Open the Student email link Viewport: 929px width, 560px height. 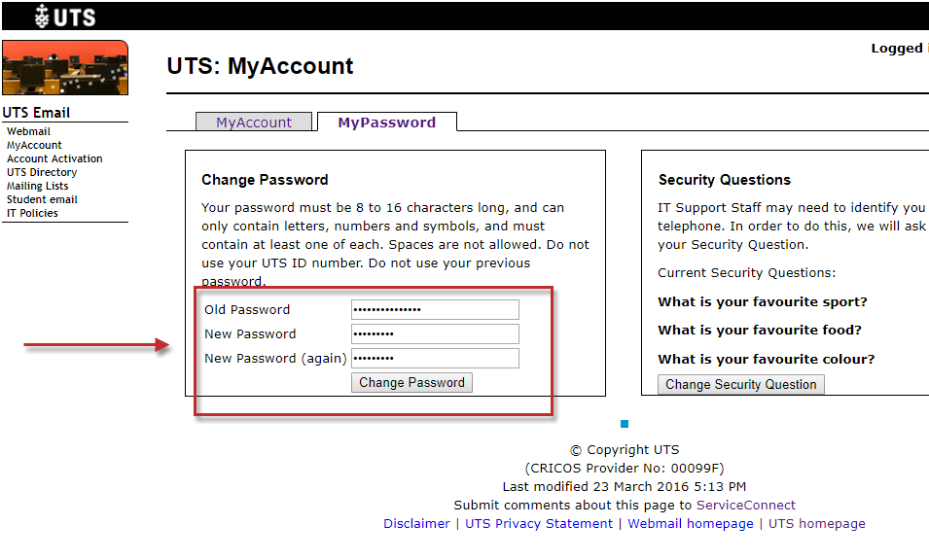point(42,199)
